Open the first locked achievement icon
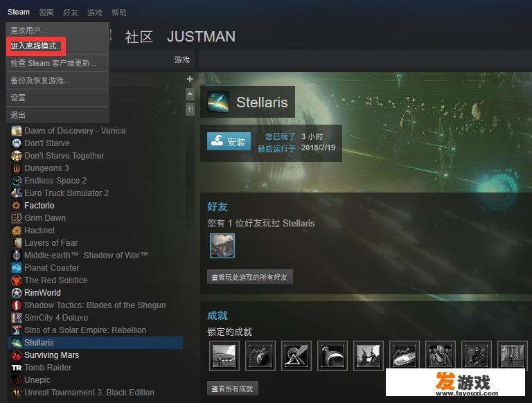 [x=224, y=356]
